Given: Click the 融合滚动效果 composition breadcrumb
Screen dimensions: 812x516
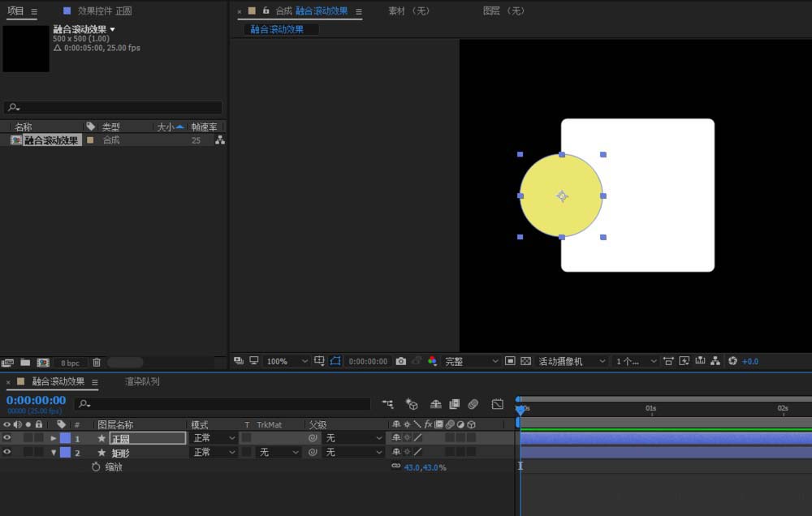Looking at the screenshot, I should coord(277,29).
